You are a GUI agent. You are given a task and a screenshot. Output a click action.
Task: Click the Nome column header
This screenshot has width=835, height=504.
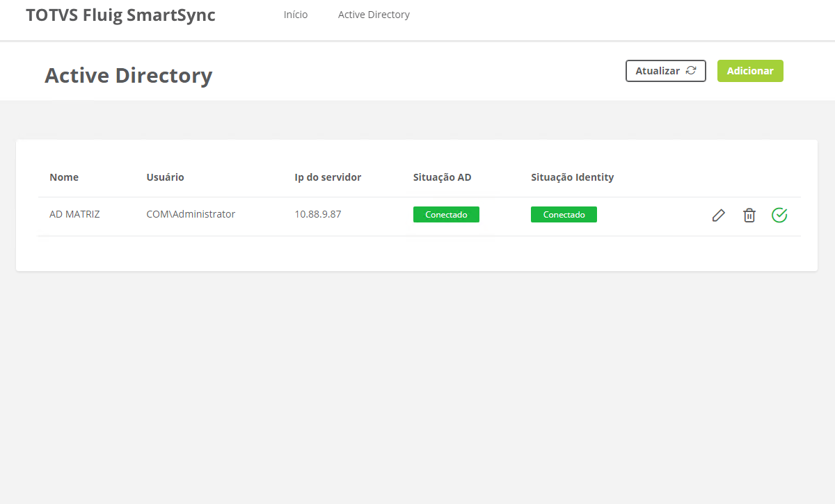[64, 177]
